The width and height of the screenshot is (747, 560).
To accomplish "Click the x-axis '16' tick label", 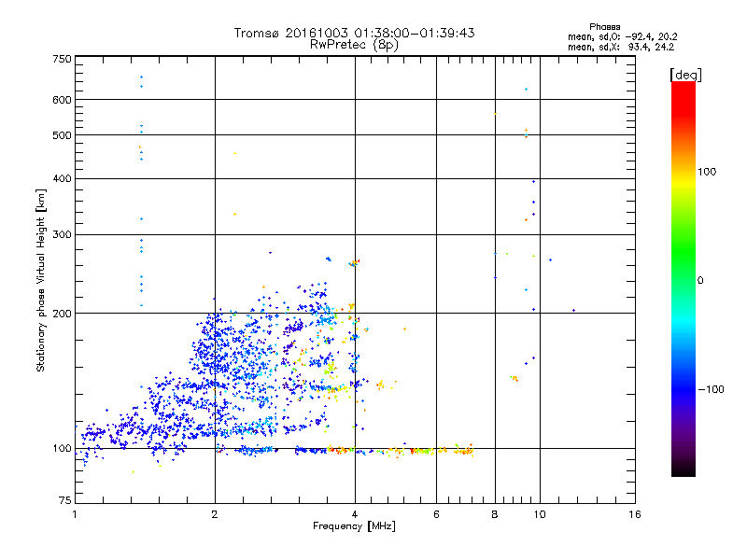I will (635, 514).
